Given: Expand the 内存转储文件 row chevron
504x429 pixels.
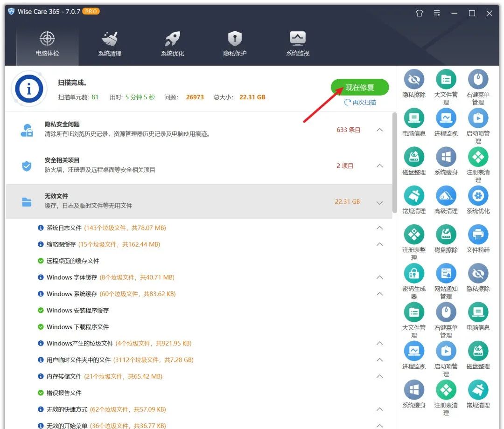Looking at the screenshot, I should pyautogui.click(x=379, y=376).
